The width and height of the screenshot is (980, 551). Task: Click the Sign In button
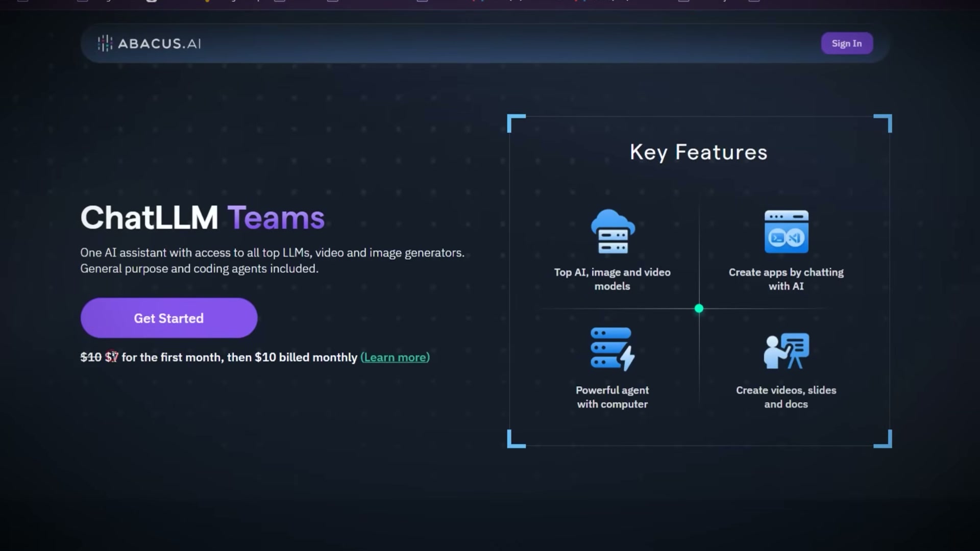(x=847, y=43)
